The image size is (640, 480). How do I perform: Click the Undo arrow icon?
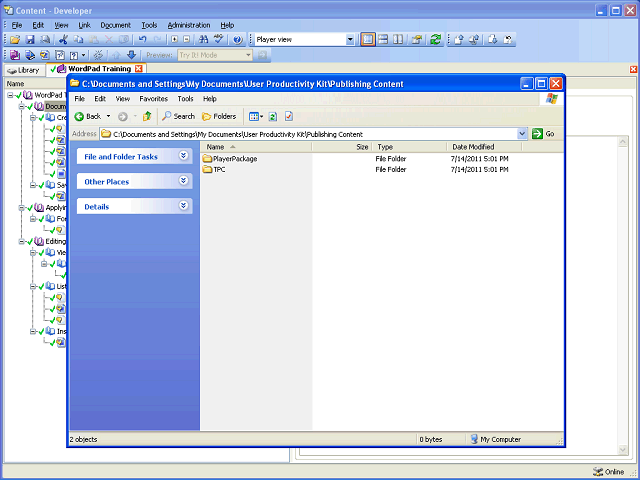[x=142, y=40]
